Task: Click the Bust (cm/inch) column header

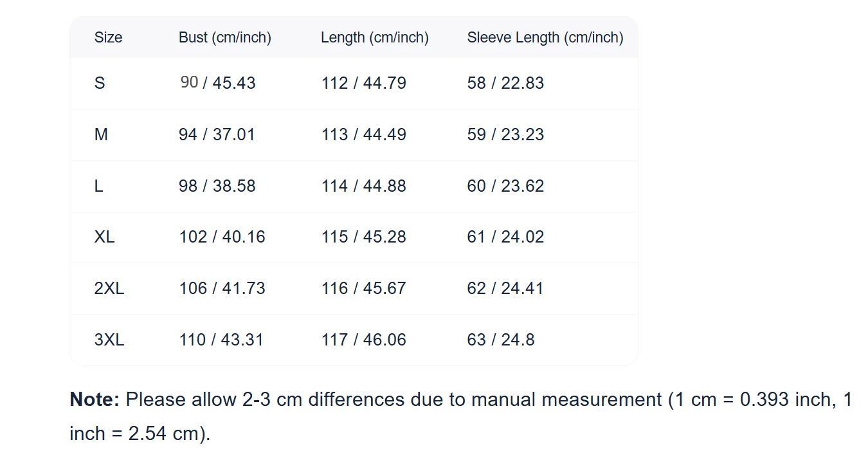Action: 225,37
